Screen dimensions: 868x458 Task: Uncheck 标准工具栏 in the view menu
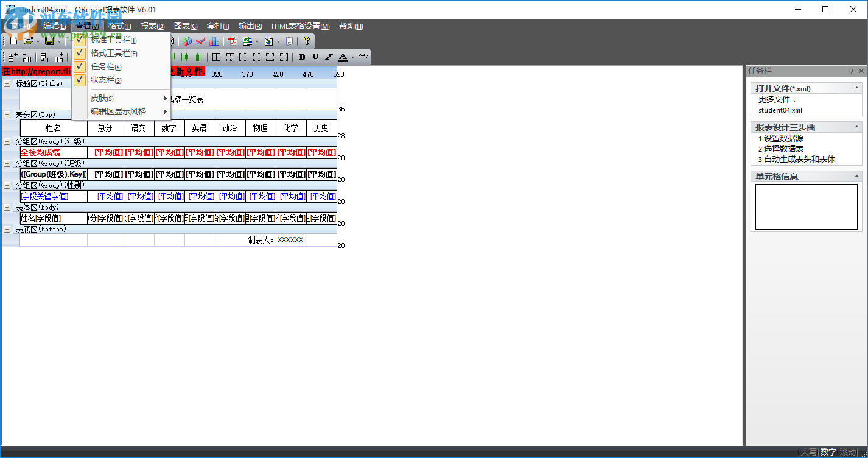click(x=121, y=40)
